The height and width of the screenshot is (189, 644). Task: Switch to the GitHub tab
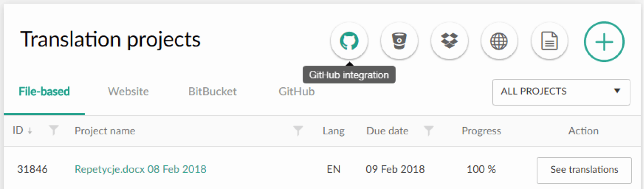coord(297,91)
